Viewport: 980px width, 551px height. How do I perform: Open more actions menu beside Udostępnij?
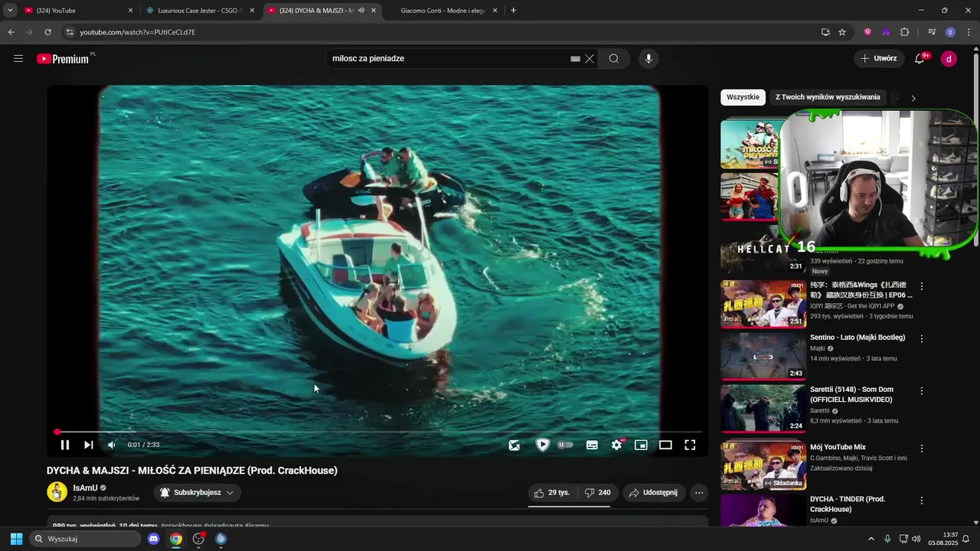tap(699, 493)
